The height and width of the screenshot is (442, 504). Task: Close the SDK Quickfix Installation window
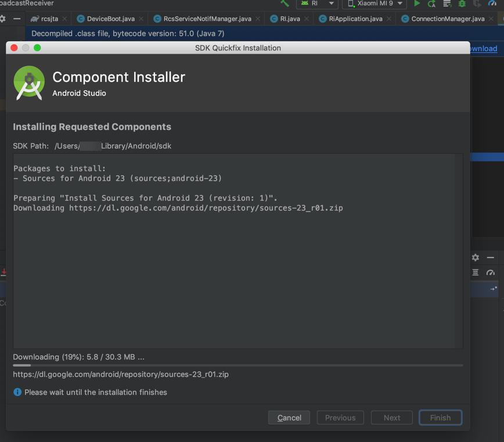(x=14, y=48)
